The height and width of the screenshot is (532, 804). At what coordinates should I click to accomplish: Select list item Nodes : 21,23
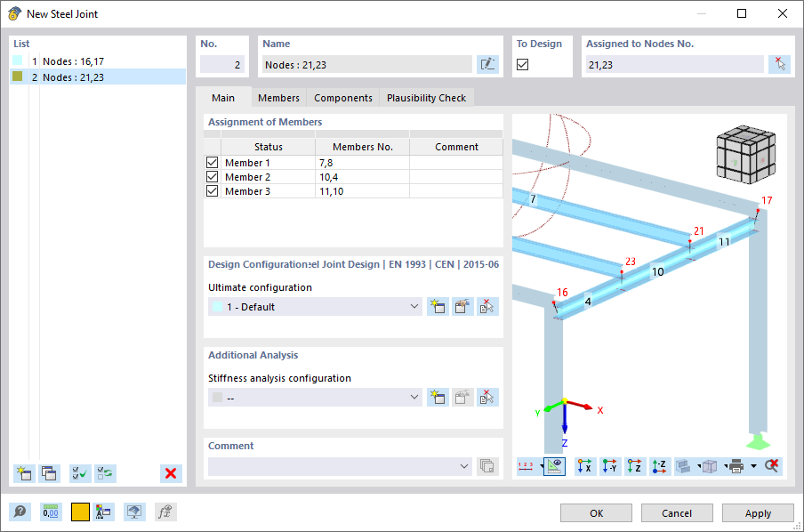coord(98,77)
